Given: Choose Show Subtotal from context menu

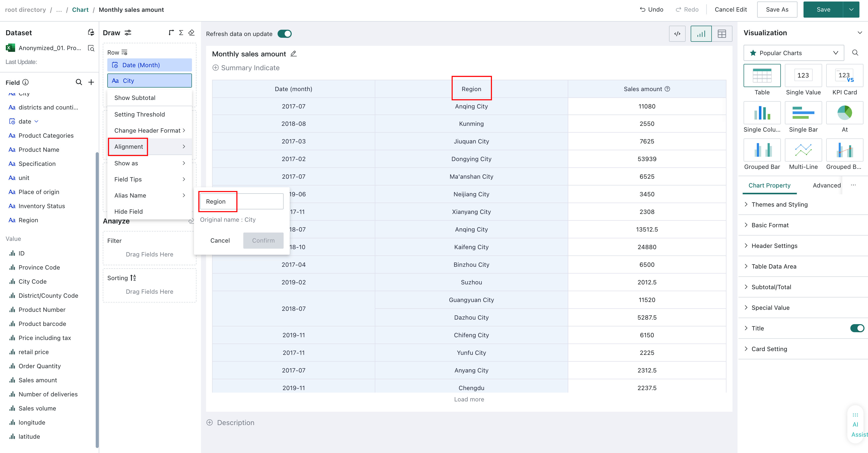Looking at the screenshot, I should 149,98.
